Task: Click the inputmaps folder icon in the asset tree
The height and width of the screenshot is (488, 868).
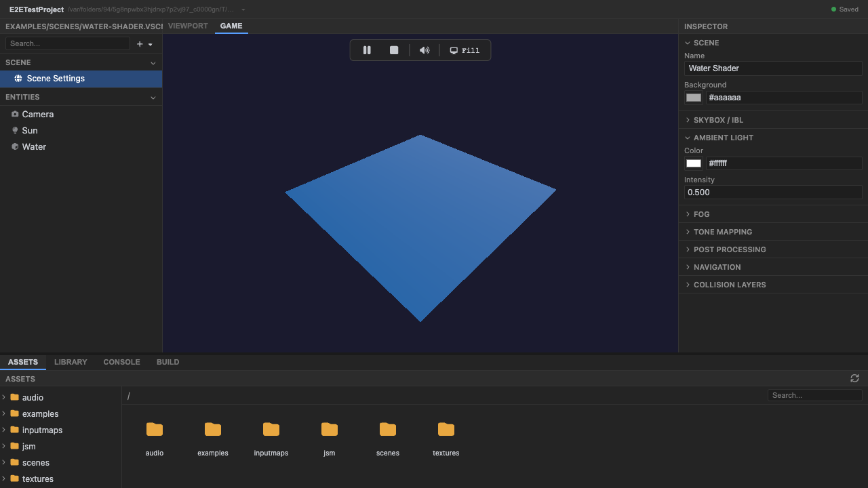Action: tap(14, 430)
